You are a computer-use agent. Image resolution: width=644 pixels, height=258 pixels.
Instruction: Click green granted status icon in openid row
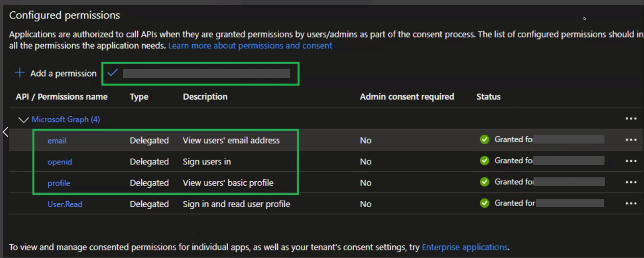point(485,161)
